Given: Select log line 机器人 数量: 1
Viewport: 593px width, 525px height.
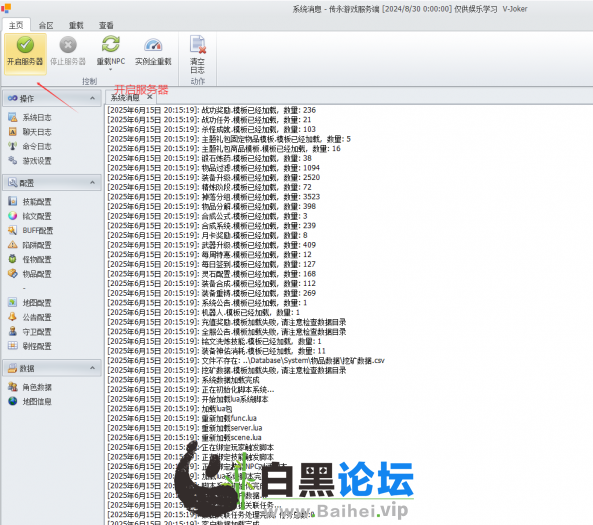Looking at the screenshot, I should 203,312.
